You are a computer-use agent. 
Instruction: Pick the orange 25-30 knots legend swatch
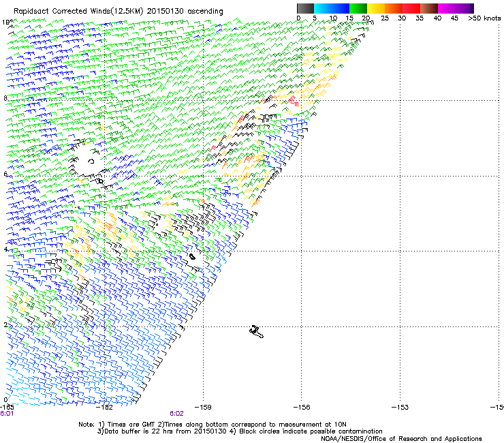pyautogui.click(x=394, y=8)
